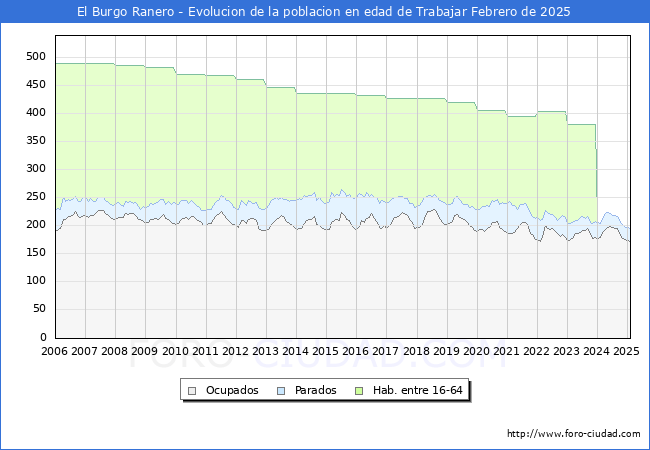Click the 2018 x-axis label
Viewport: 650px width, 450px height.
[417, 351]
